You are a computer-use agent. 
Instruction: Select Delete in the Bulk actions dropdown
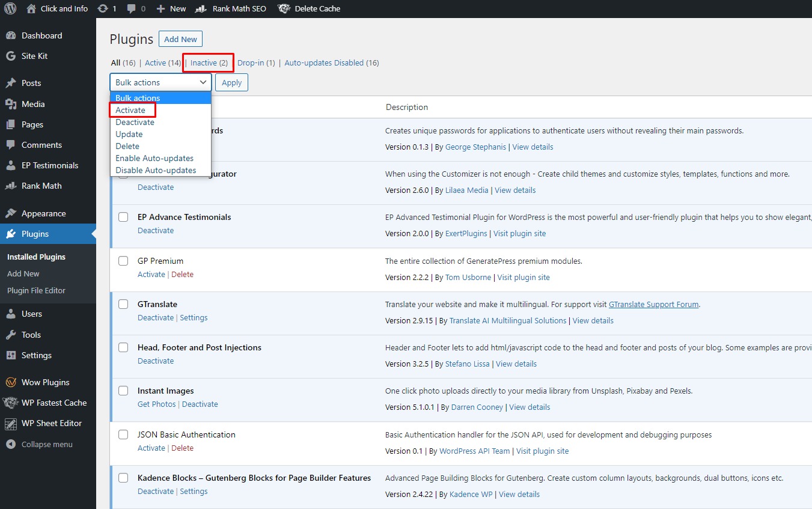click(x=127, y=146)
